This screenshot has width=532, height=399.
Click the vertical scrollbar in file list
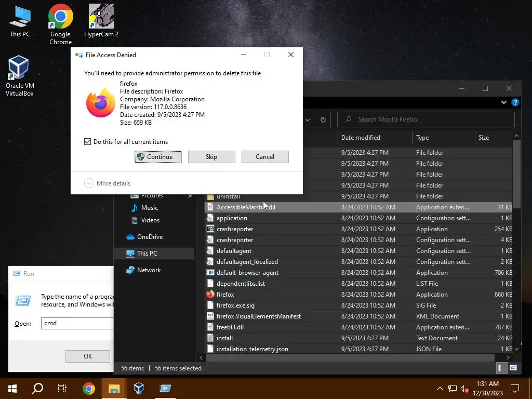[x=516, y=174]
